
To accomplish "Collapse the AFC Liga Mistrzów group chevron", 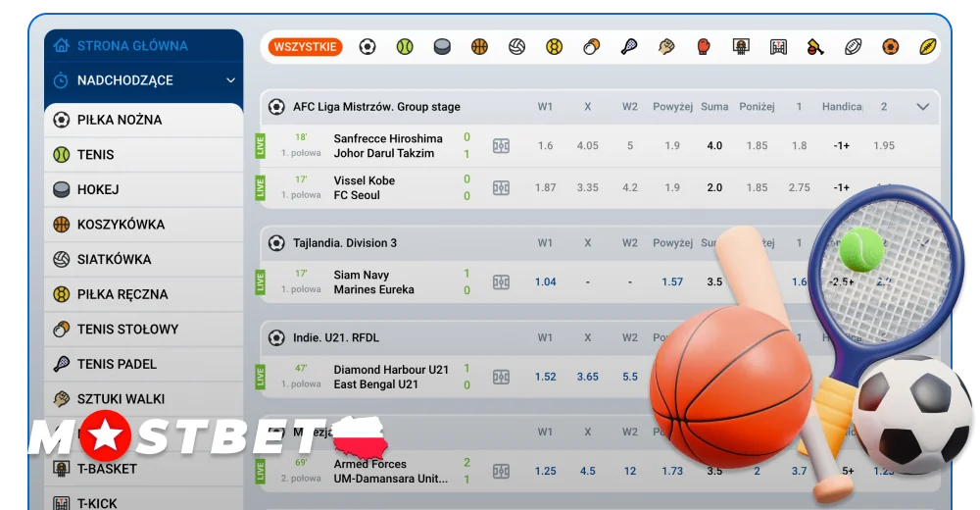I will click(922, 107).
